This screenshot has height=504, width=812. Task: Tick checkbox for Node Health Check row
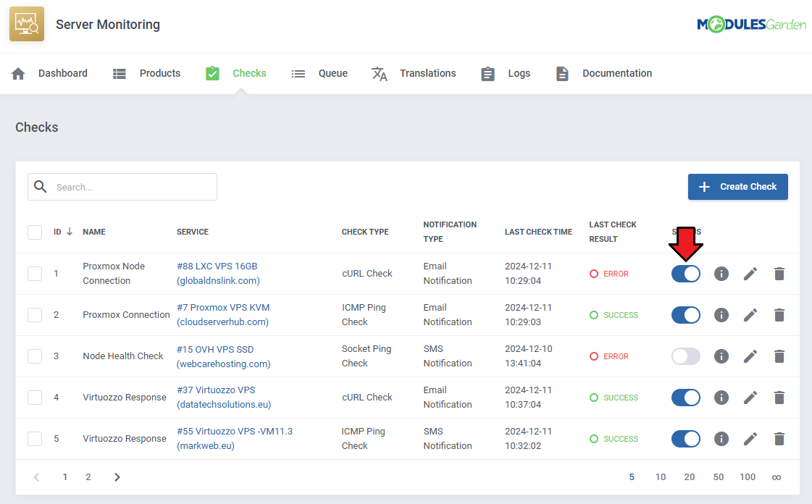click(35, 356)
